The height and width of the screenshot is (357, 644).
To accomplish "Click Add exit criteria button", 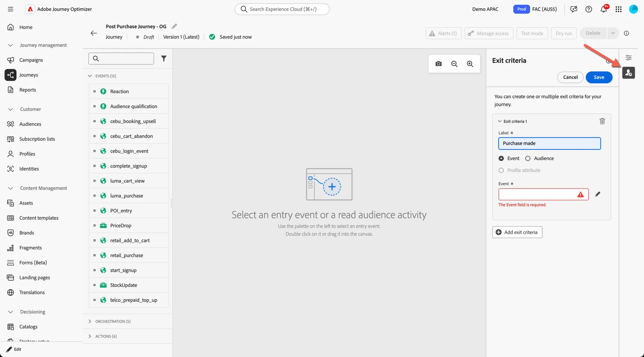I will click(x=517, y=232).
